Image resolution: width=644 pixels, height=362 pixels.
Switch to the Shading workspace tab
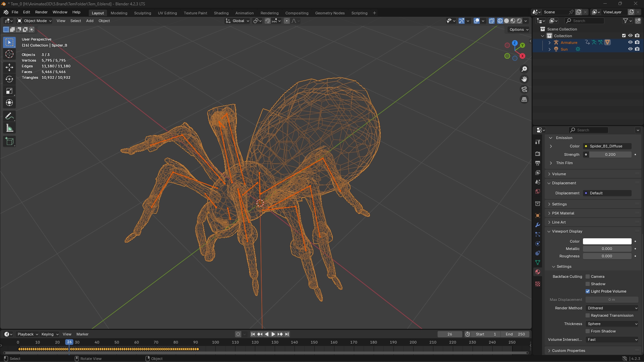(221, 13)
